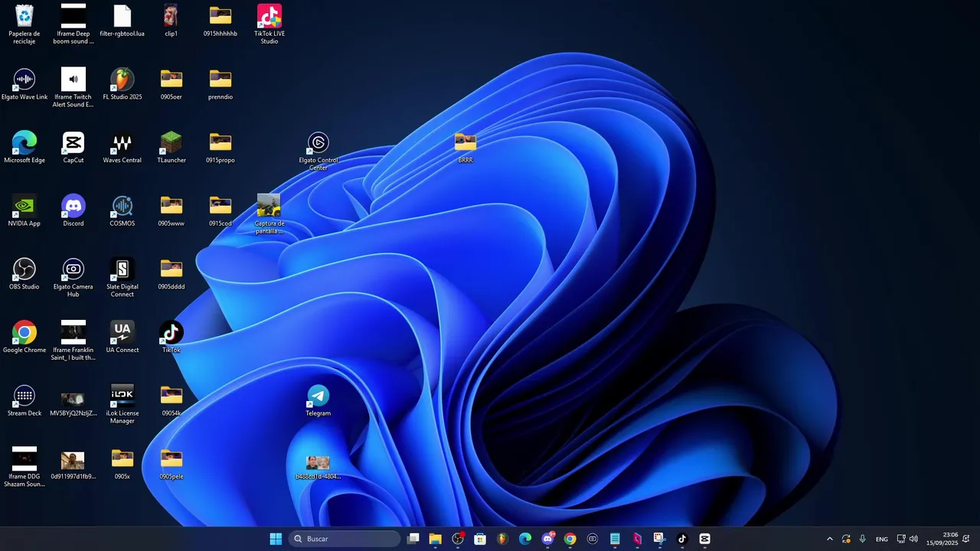
Task: Open Discord from the taskbar
Action: pos(547,539)
